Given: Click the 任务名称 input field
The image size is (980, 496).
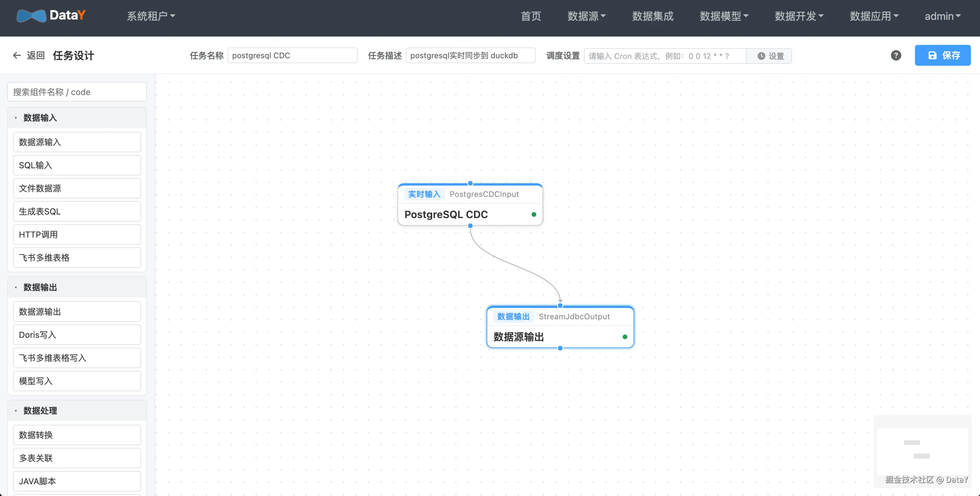Looking at the screenshot, I should tap(292, 56).
